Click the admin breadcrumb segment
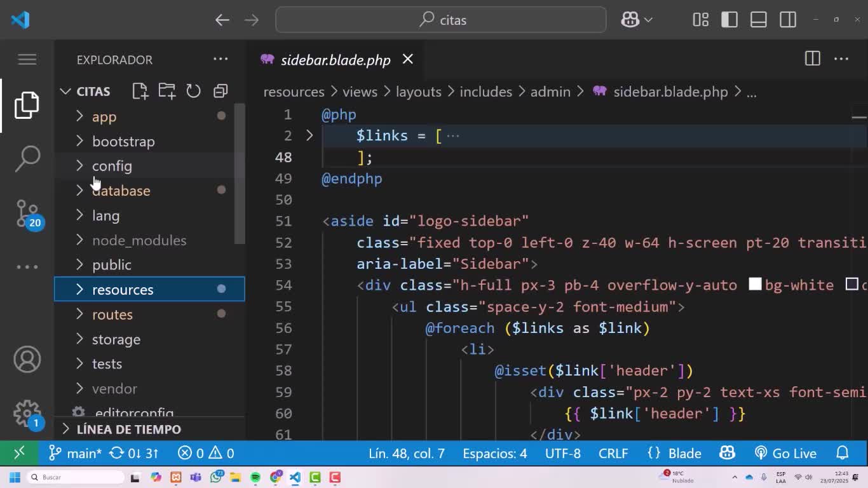The image size is (868, 488). point(550,91)
